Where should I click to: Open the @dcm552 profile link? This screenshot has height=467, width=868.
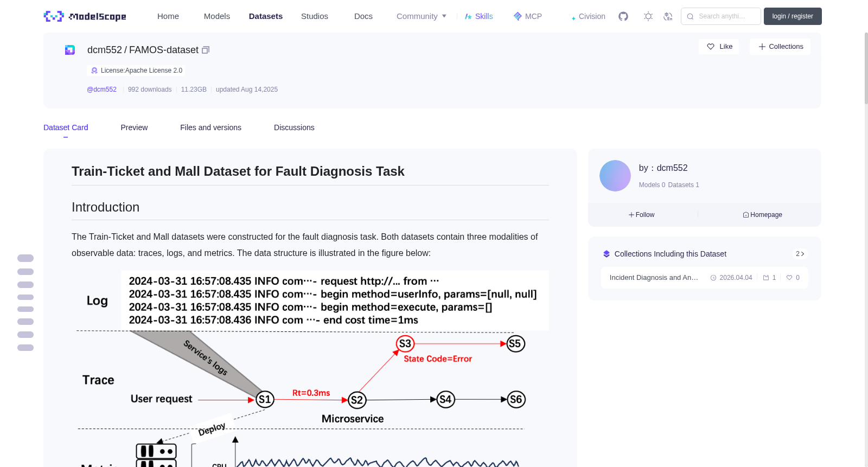[101, 89]
